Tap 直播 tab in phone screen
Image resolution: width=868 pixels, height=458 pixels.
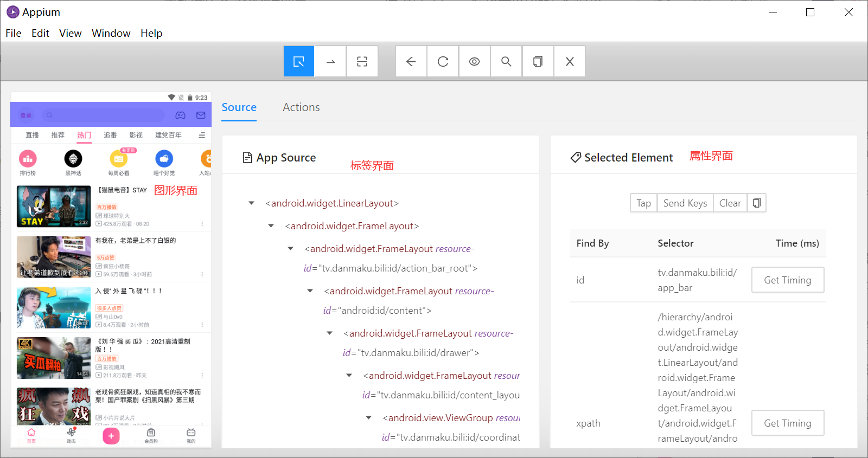[32, 135]
